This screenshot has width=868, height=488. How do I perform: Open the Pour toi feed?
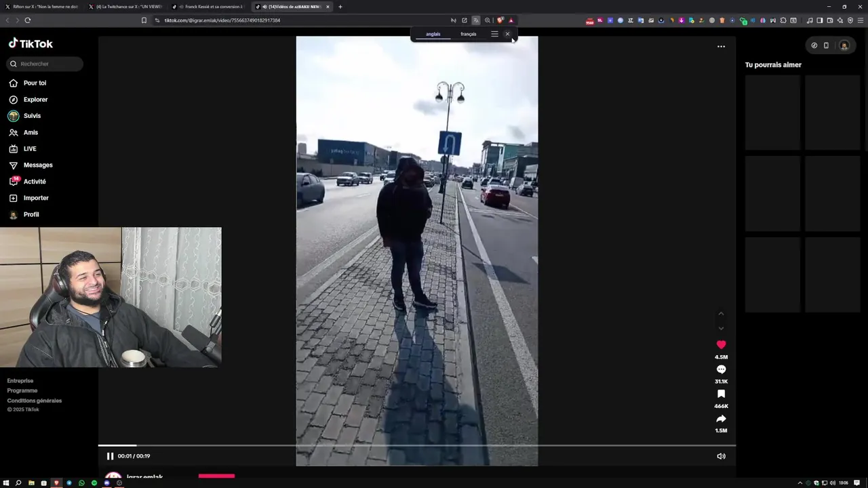pyautogui.click(x=27, y=83)
